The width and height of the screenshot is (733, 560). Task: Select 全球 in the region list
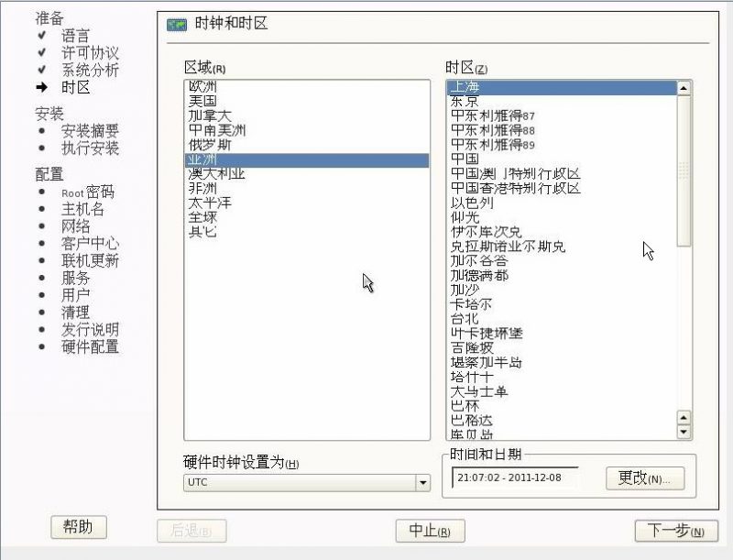tap(202, 217)
